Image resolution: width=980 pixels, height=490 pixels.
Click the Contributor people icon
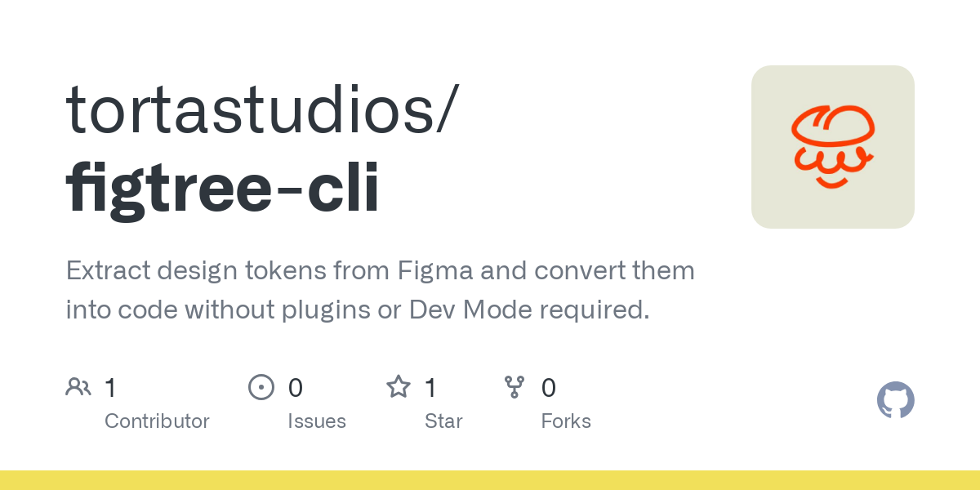78,386
